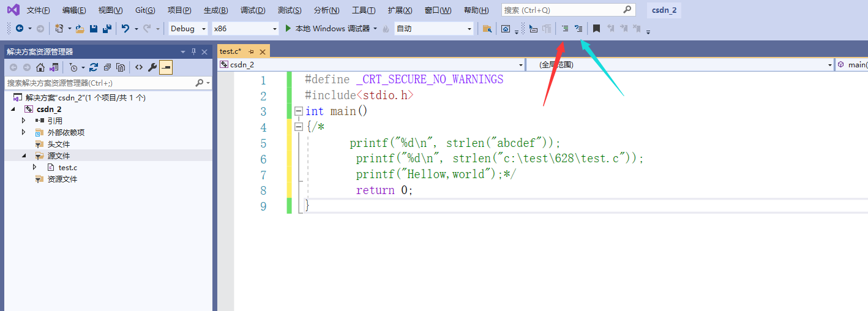Click the hot reload flame icon
This screenshot has width=868, height=311.
[386, 29]
